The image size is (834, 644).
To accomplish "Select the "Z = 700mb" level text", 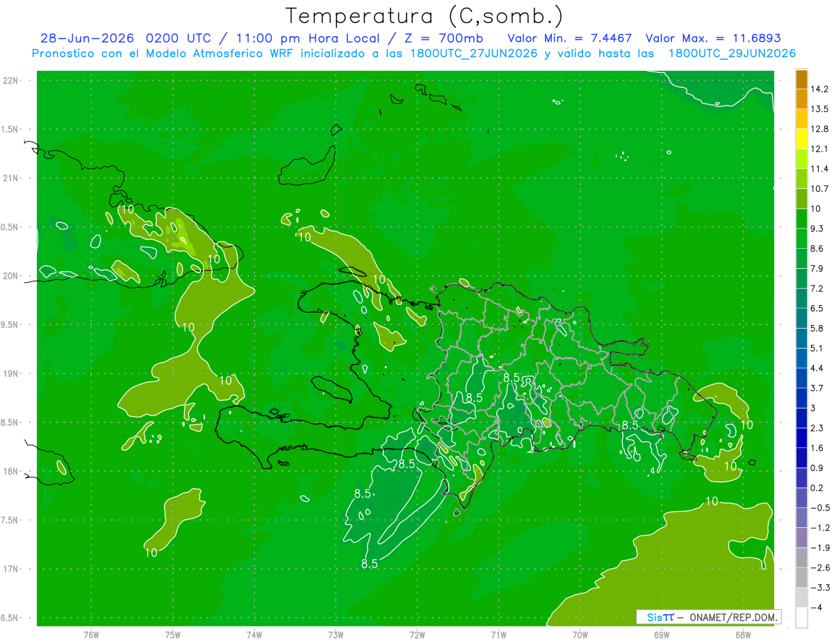I will (x=442, y=38).
